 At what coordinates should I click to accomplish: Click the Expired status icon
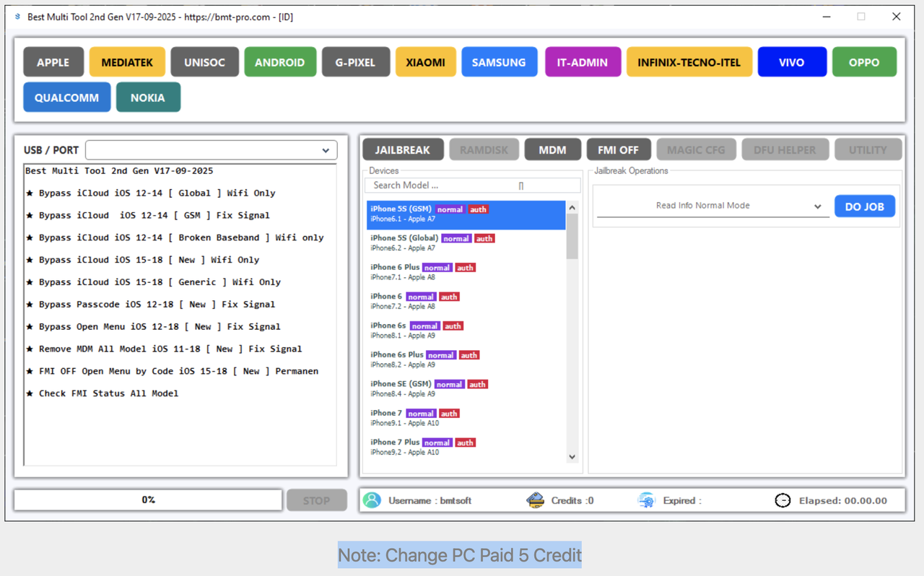(646, 500)
